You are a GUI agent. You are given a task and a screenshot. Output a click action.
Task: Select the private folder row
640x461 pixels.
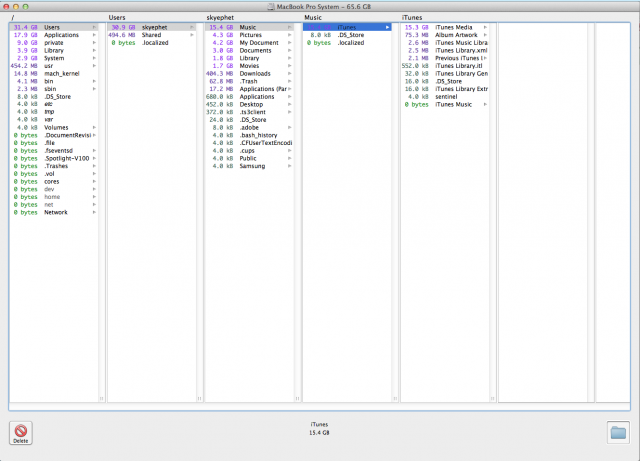pyautogui.click(x=54, y=43)
